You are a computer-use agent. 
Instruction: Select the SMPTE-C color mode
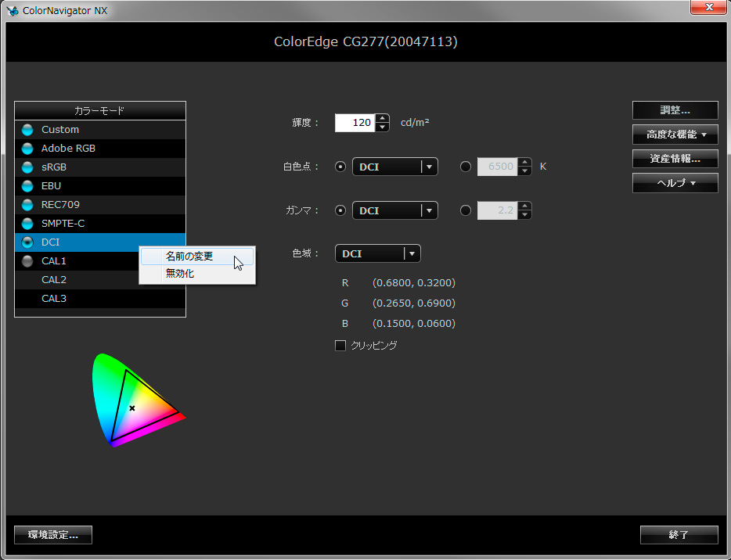[x=100, y=223]
